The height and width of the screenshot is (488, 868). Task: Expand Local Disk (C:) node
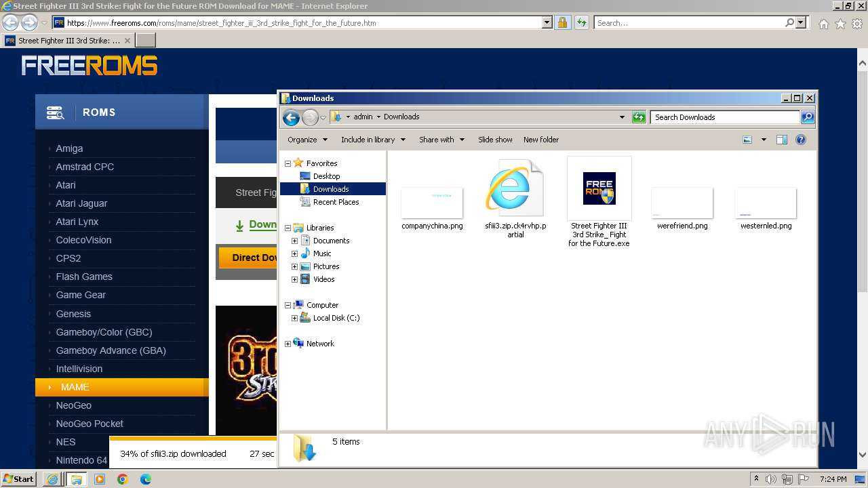pyautogui.click(x=294, y=318)
